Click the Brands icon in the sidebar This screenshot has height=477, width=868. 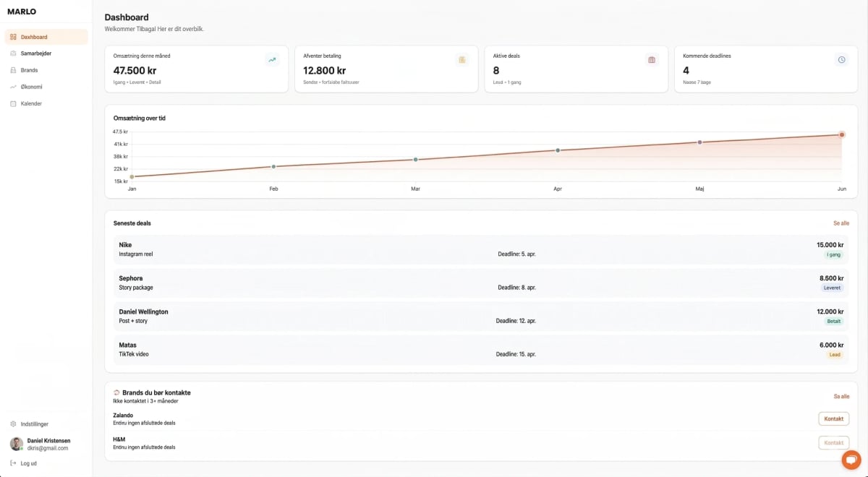12,69
